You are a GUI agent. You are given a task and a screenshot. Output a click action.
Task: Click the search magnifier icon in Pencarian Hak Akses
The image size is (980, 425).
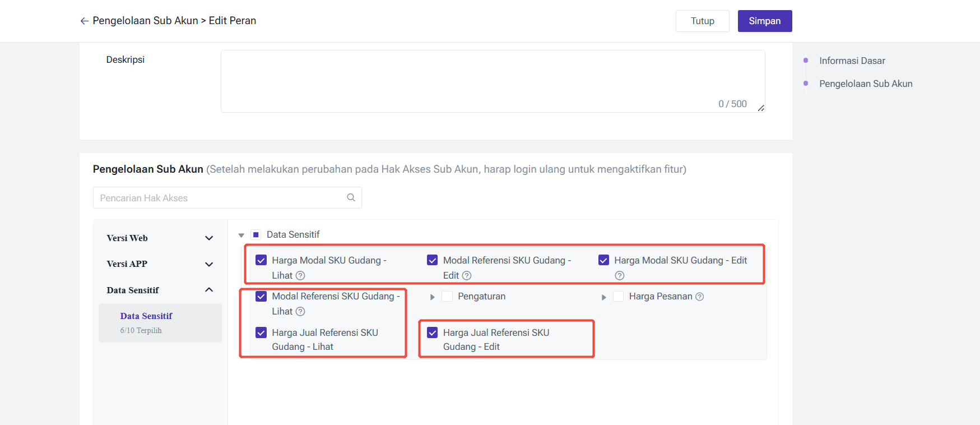[x=351, y=197]
